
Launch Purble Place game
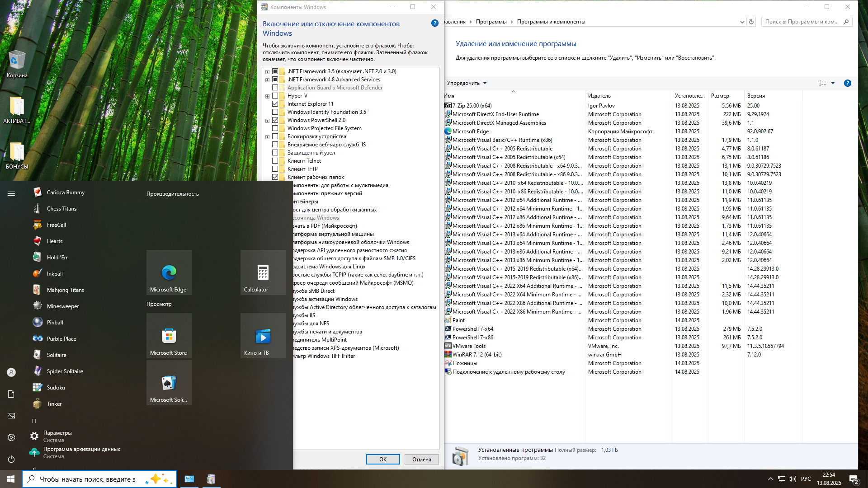[61, 339]
